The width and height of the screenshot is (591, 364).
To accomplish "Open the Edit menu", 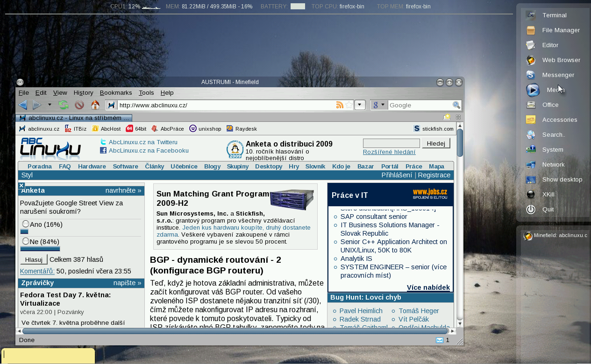I will pyautogui.click(x=41, y=92).
